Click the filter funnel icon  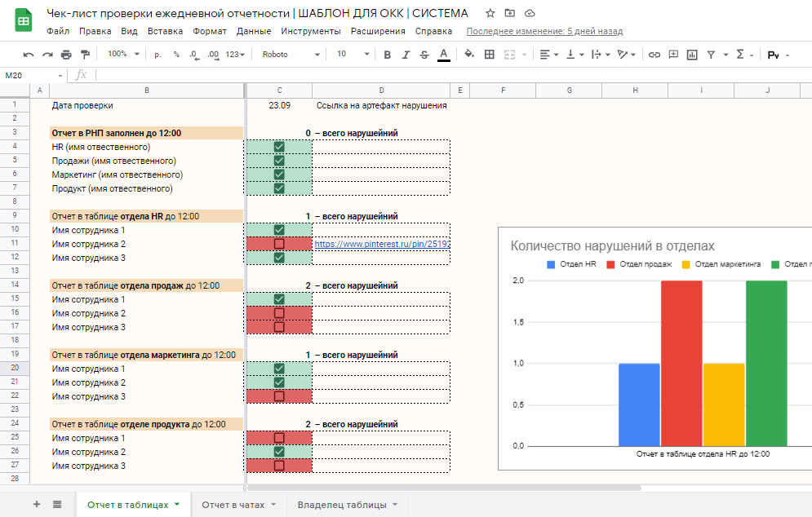pos(711,55)
